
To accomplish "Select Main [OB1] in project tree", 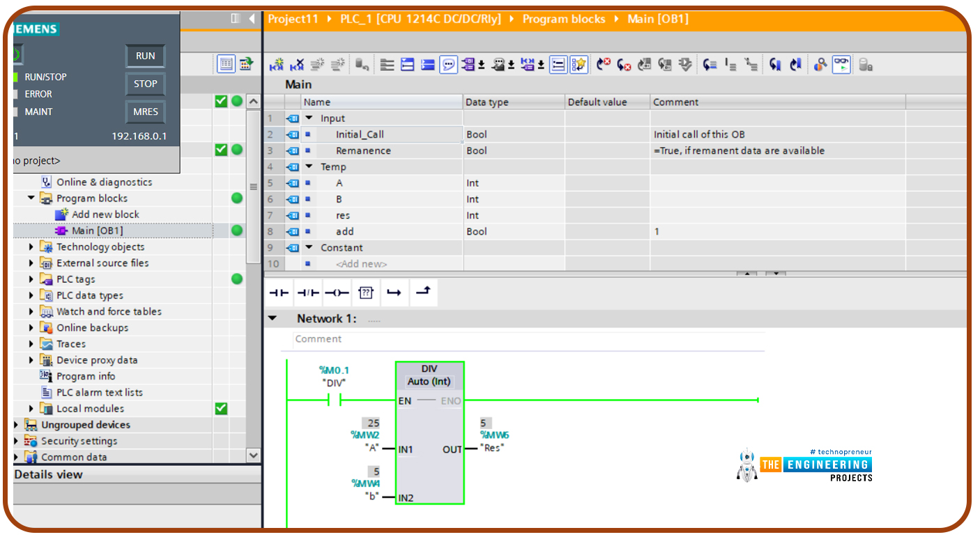I will click(x=97, y=231).
